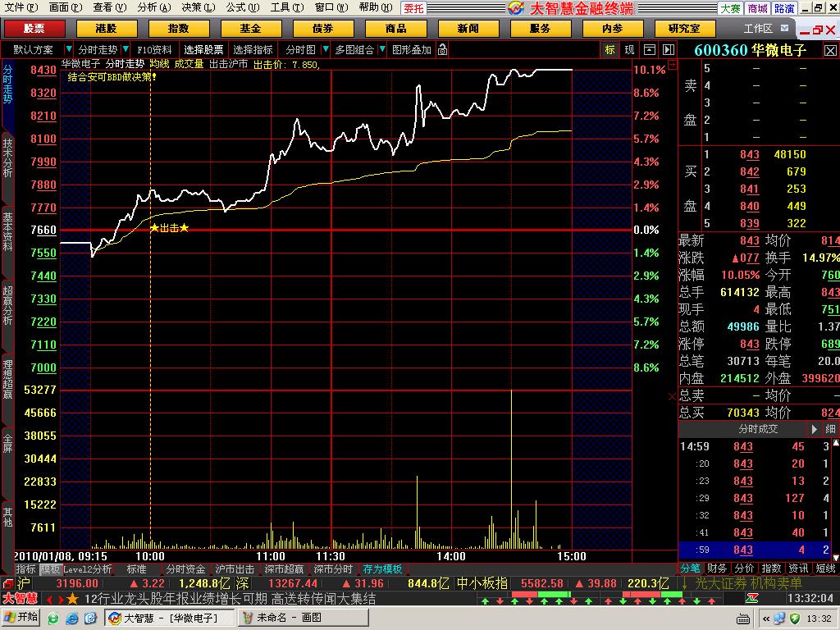Expand the 工作区 dropdown arrow
Viewport: 840px width, 630px height.
pos(784,29)
